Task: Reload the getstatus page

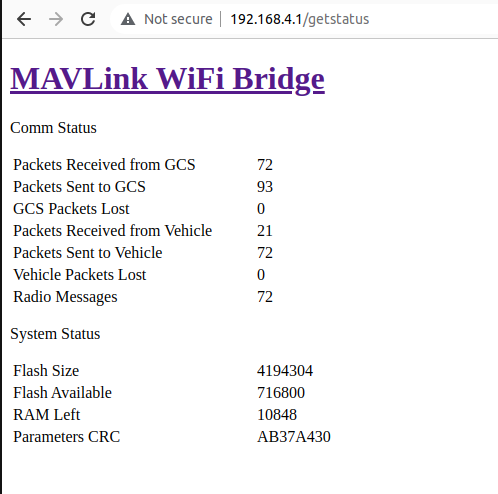Action: coord(88,19)
